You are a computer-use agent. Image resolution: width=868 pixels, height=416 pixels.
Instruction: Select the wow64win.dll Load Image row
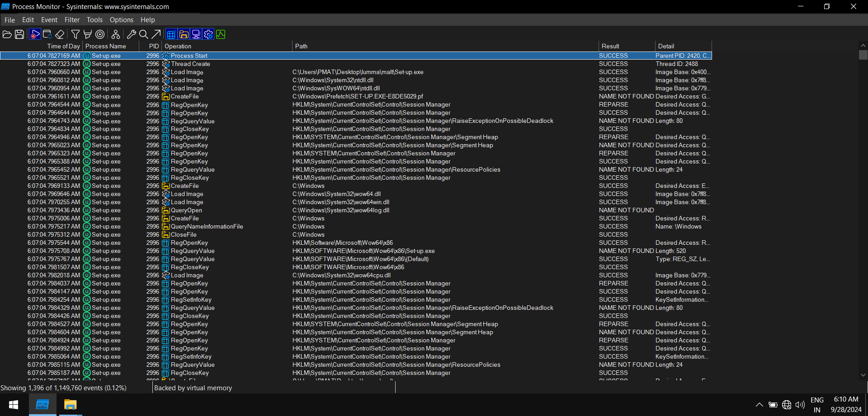(x=356, y=202)
